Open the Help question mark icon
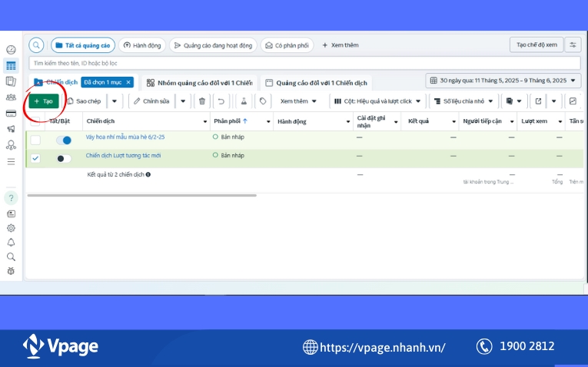Screen dimensions: 588x367 [11, 198]
